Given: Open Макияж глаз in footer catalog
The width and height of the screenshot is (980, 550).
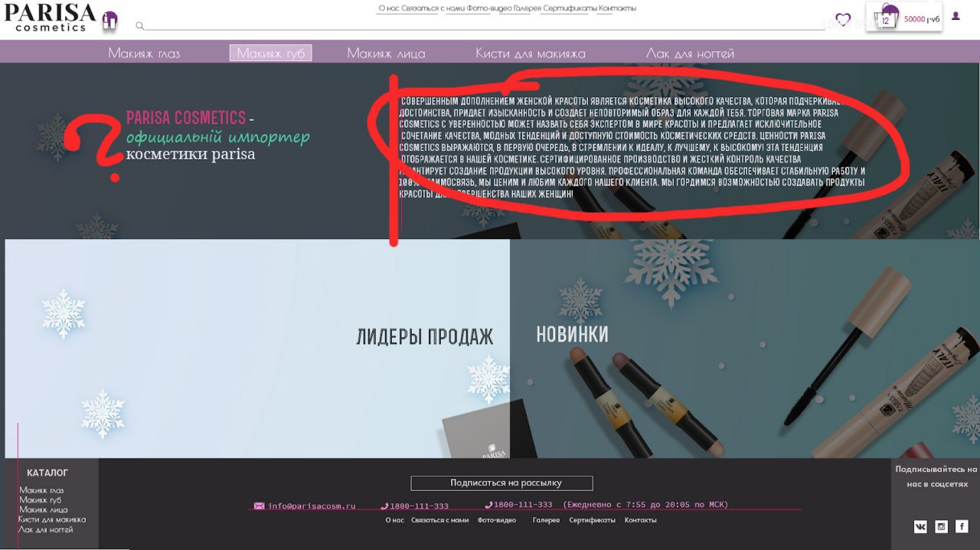Looking at the screenshot, I should tap(41, 490).
